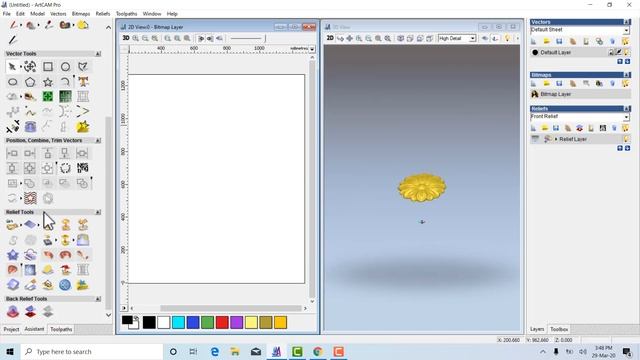
Task: Click save icon in Bitmaps panel
Action: coord(559,83)
